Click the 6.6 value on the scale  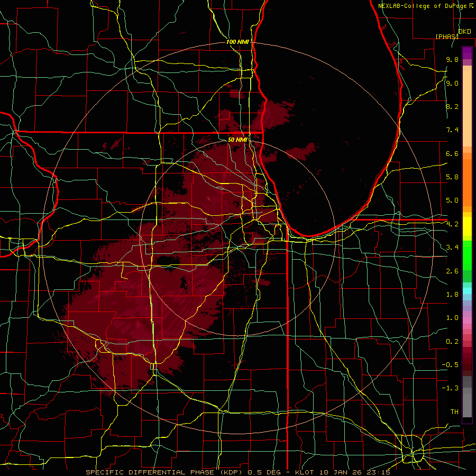452,153
